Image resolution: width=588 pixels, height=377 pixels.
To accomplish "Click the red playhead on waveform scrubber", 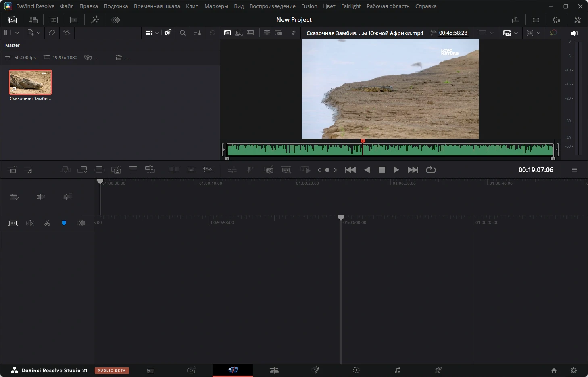I will coord(363,141).
